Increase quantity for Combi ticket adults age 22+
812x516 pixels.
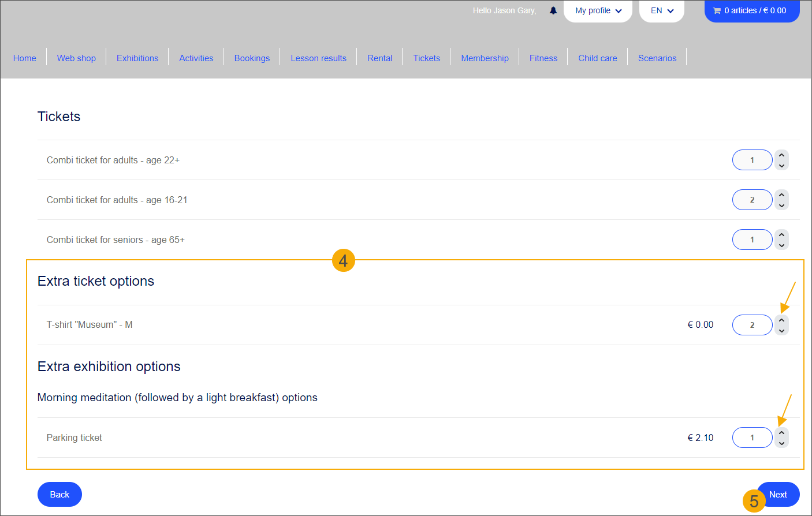click(781, 155)
